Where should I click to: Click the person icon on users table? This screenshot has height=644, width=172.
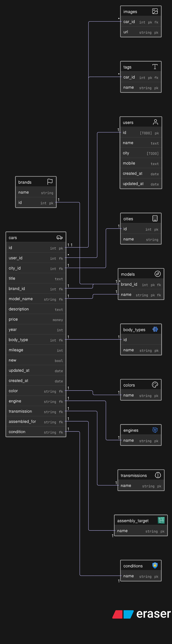point(155,122)
